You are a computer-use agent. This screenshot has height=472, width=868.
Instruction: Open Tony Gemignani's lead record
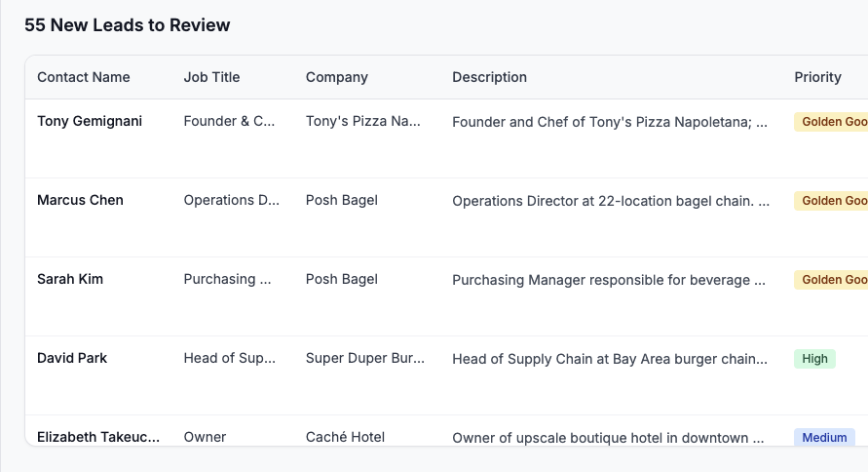pos(90,122)
